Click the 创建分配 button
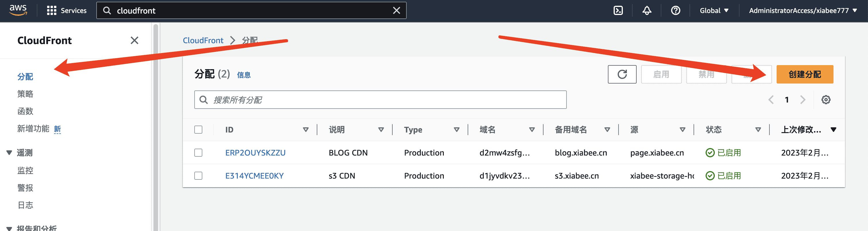Viewport: 868px width, 231px height. point(805,74)
